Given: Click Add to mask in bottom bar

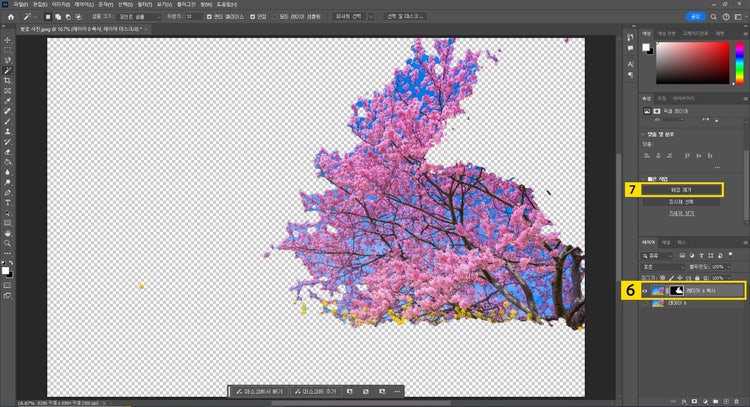Looking at the screenshot, I should click(315, 392).
